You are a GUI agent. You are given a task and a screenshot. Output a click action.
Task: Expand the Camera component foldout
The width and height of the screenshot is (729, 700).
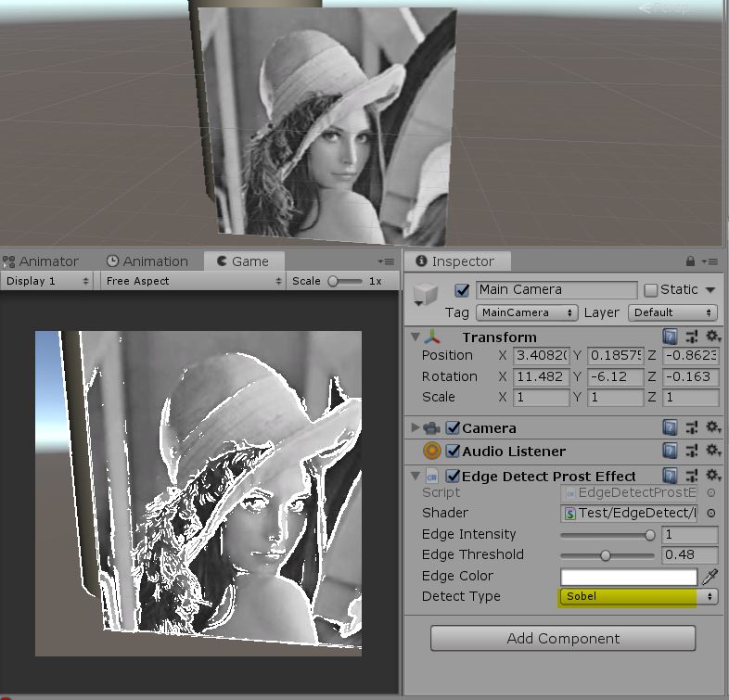[x=416, y=427]
